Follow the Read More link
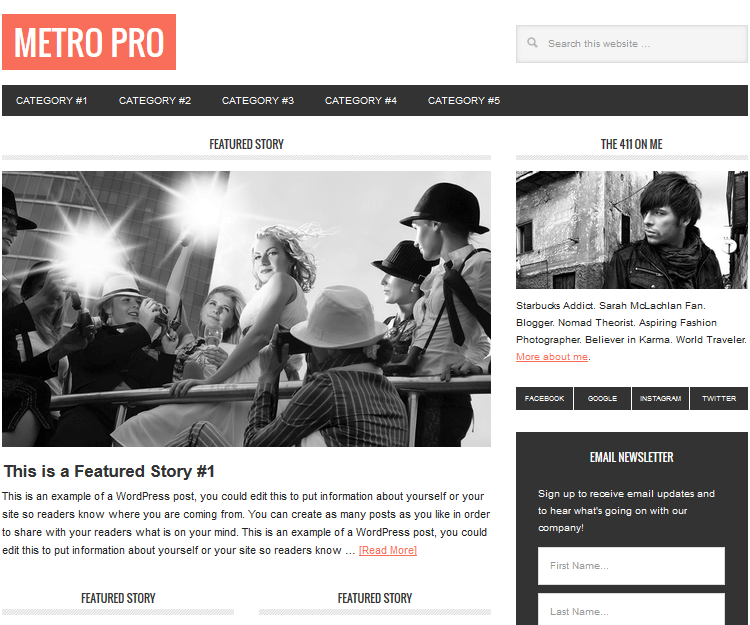Screen dimensions: 750x625 pyautogui.click(x=388, y=550)
